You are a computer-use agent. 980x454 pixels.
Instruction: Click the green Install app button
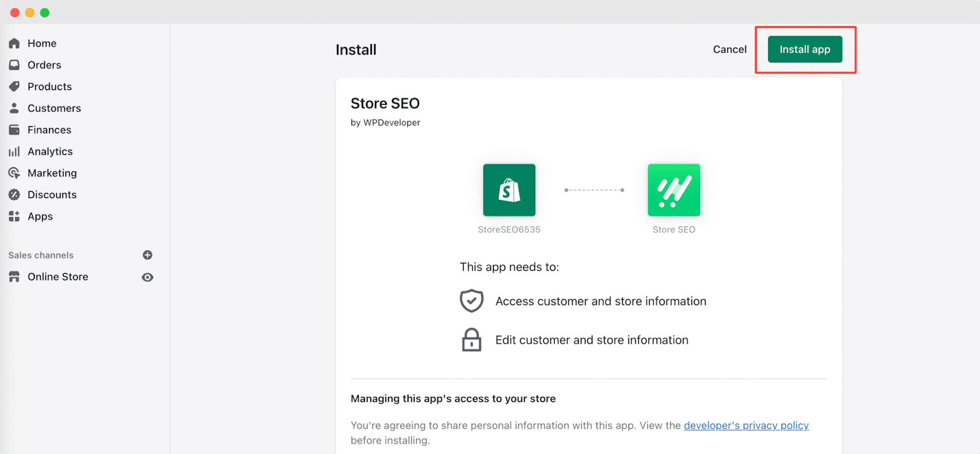click(805, 49)
